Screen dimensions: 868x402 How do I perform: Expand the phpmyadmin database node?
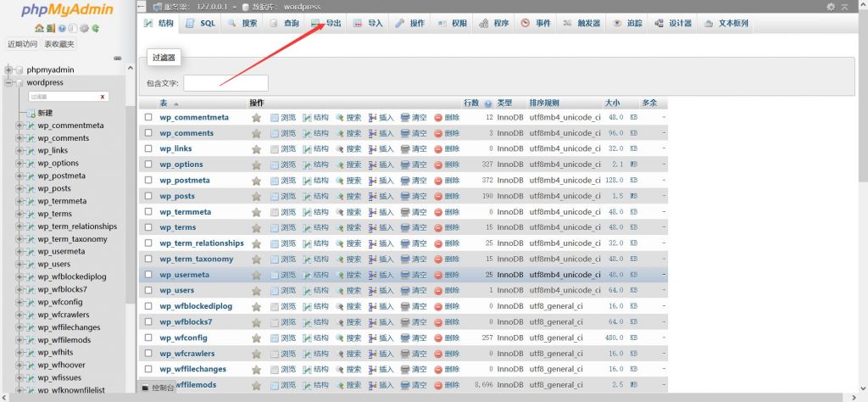(x=8, y=70)
